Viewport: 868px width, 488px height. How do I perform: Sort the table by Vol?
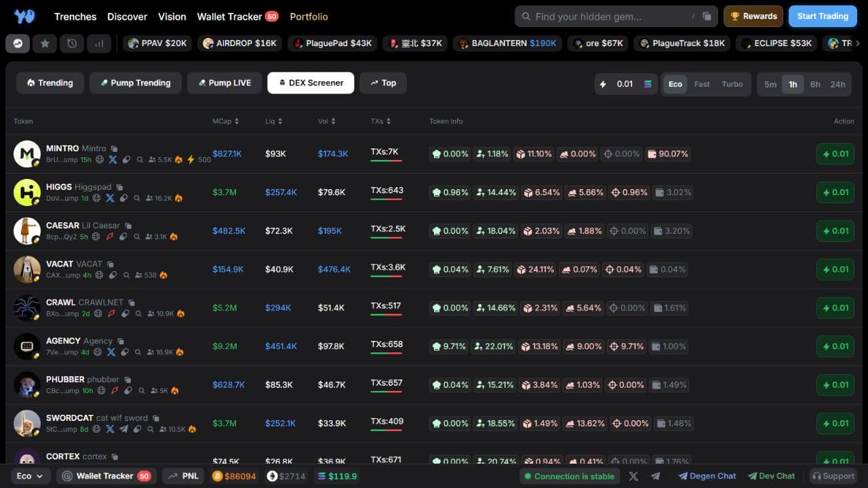pyautogui.click(x=326, y=121)
